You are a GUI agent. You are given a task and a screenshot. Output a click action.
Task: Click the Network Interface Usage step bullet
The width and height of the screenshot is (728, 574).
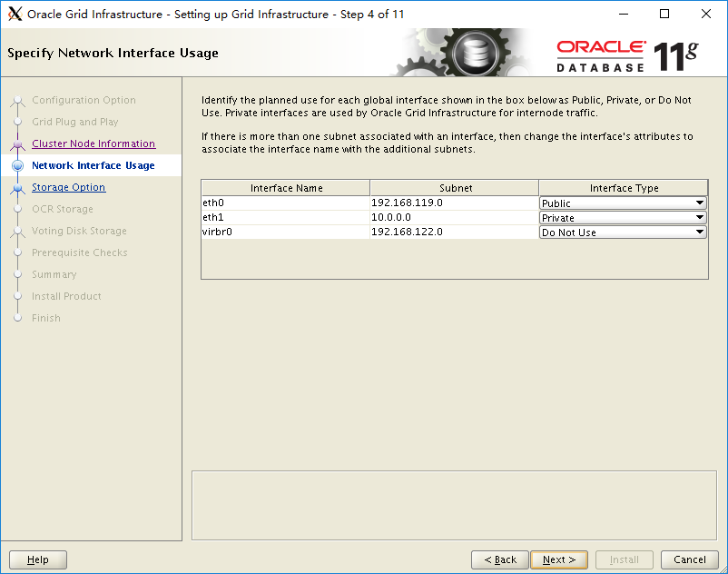17,166
